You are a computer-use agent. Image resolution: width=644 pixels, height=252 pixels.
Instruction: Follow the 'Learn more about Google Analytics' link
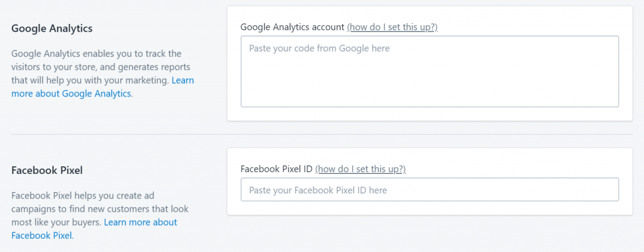[x=103, y=87]
